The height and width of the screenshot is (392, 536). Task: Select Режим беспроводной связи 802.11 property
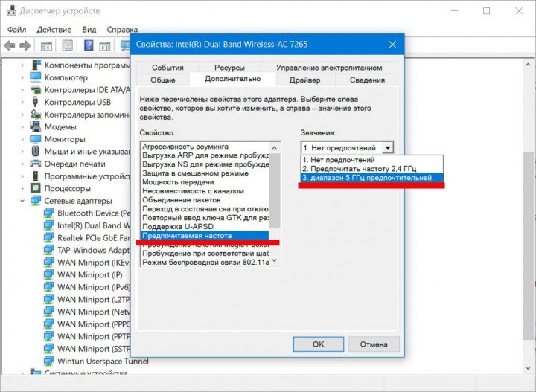coord(205,262)
